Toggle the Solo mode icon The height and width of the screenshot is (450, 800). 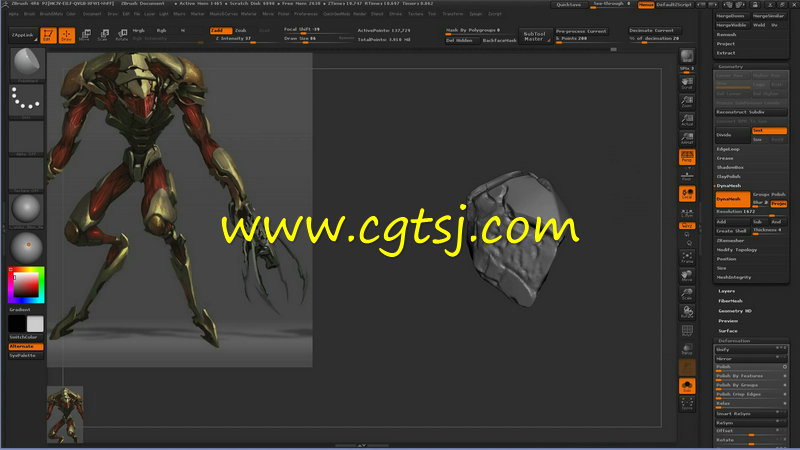(687, 386)
